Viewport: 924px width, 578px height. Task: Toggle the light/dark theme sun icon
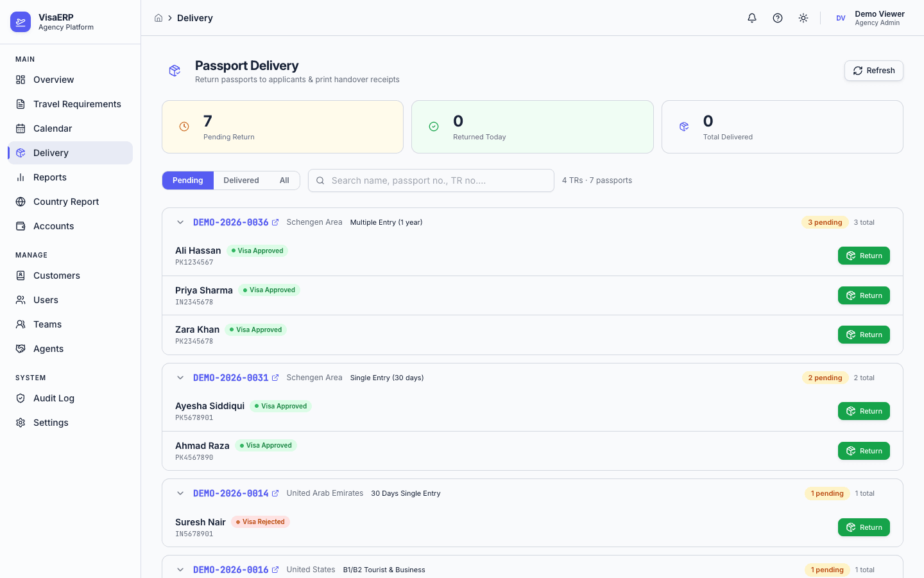pyautogui.click(x=803, y=18)
